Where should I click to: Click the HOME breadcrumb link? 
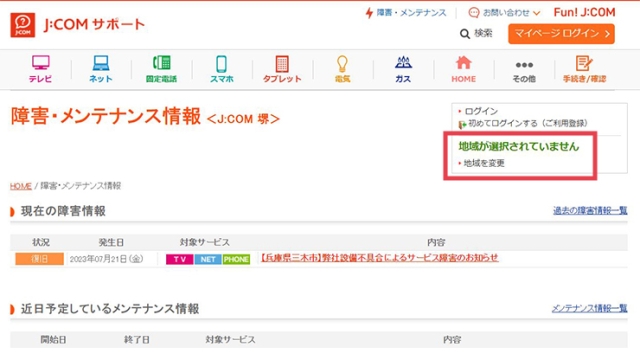tap(21, 186)
